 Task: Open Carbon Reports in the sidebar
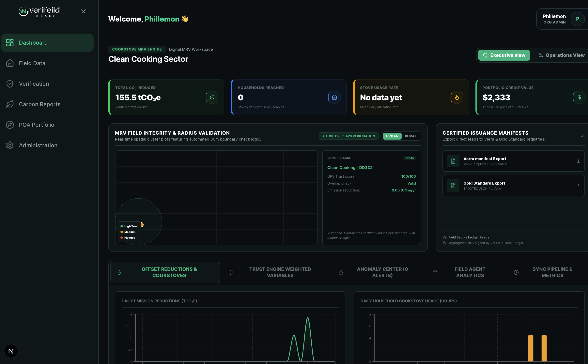[47, 104]
